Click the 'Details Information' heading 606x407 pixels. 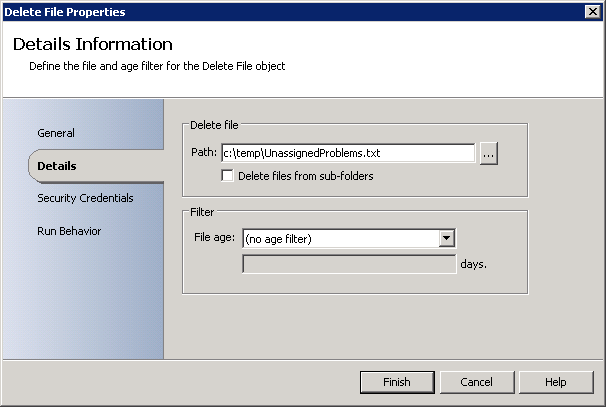pos(93,45)
